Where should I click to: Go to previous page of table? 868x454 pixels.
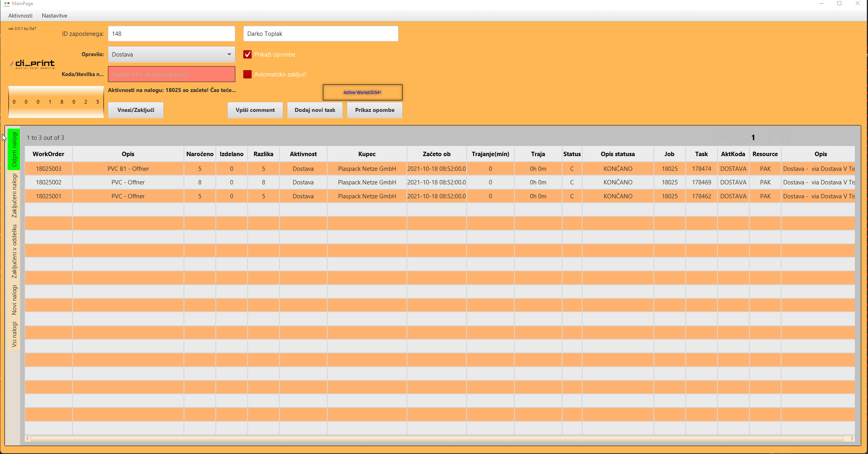(737, 137)
